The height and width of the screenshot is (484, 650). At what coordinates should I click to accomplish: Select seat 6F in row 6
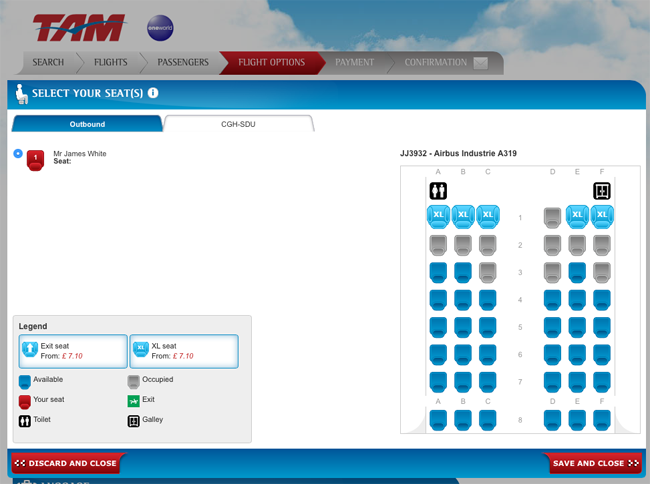coord(602,354)
